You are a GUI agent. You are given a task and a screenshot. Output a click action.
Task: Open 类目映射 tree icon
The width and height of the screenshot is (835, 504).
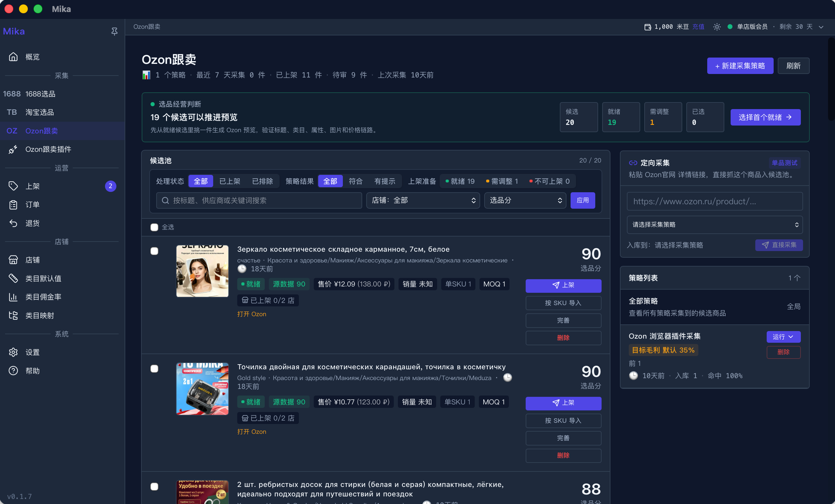(13, 315)
